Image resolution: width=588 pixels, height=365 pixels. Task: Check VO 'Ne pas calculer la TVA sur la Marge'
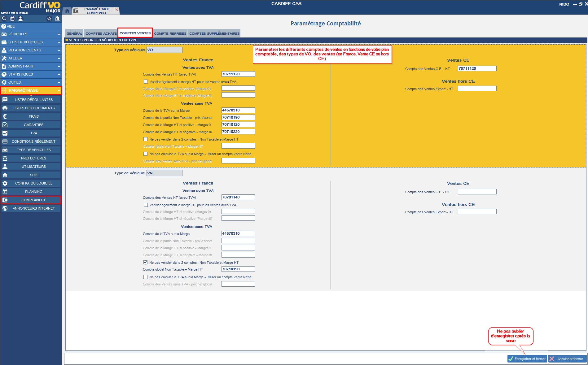[146, 154]
